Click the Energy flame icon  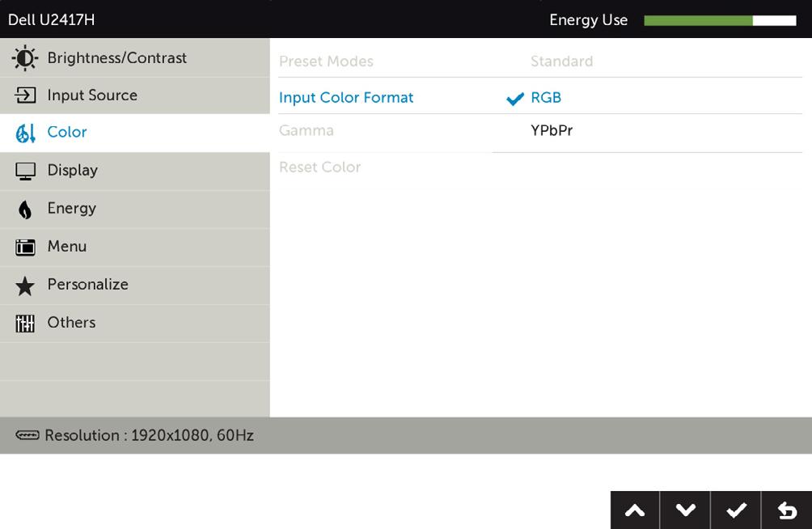[x=25, y=209]
